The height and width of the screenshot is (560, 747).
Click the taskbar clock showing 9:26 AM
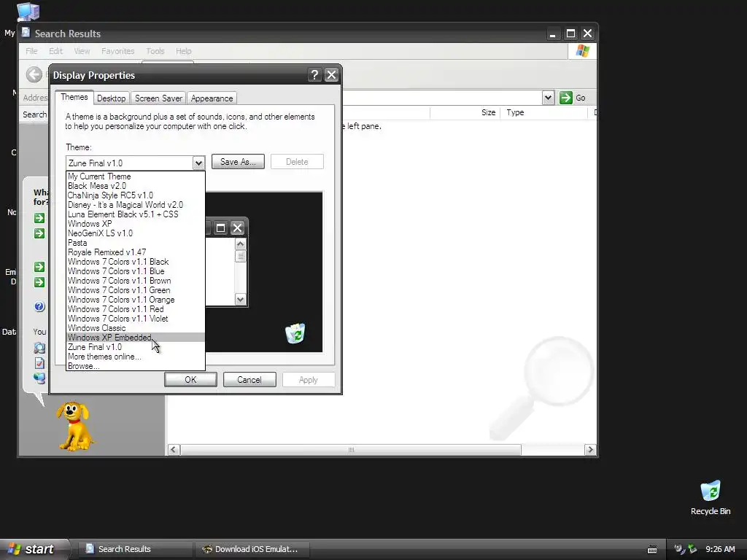click(x=720, y=550)
